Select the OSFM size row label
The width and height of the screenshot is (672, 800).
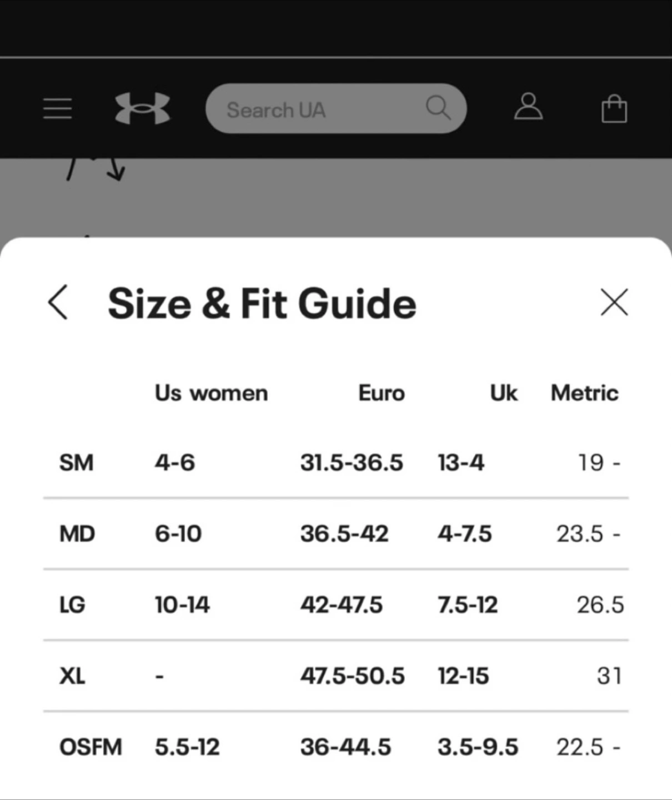point(91,747)
